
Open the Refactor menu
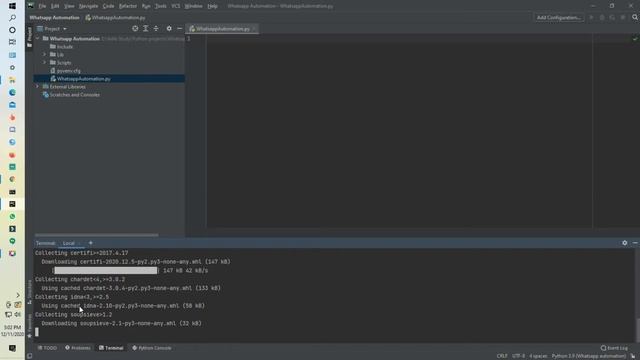tap(128, 6)
